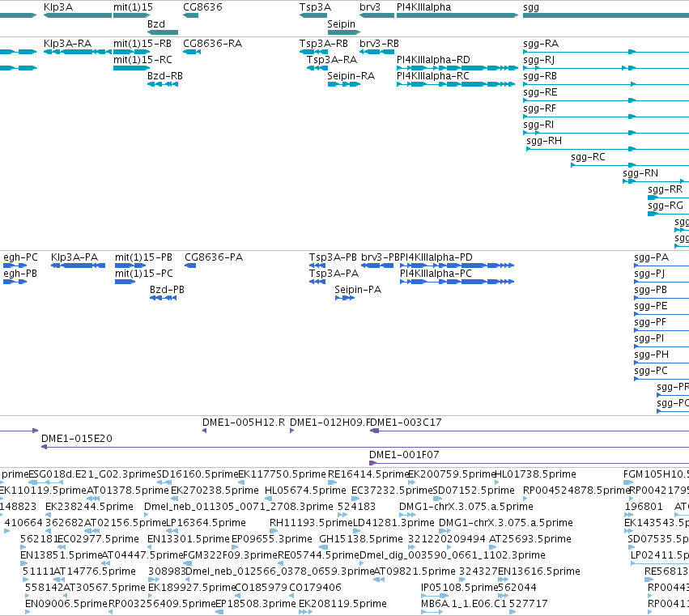Select transcript mit(1)15-RB
The width and height of the screenshot is (689, 616).
pyautogui.click(x=142, y=44)
